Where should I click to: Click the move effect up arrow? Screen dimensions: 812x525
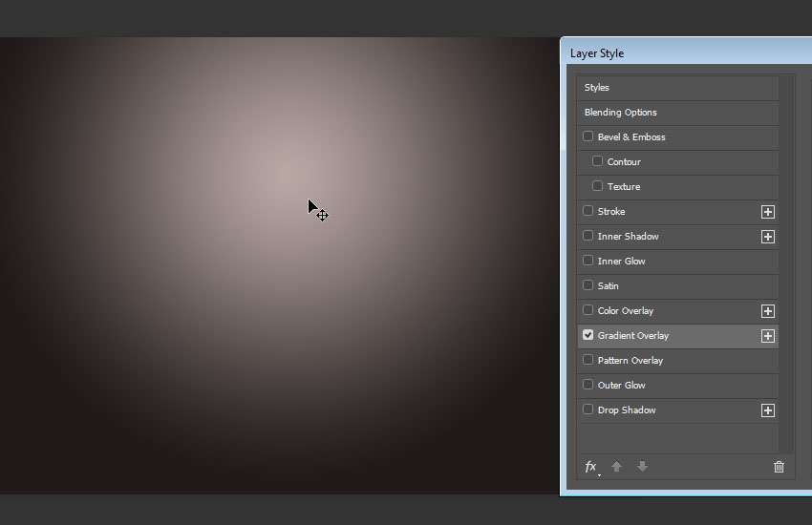(x=616, y=467)
